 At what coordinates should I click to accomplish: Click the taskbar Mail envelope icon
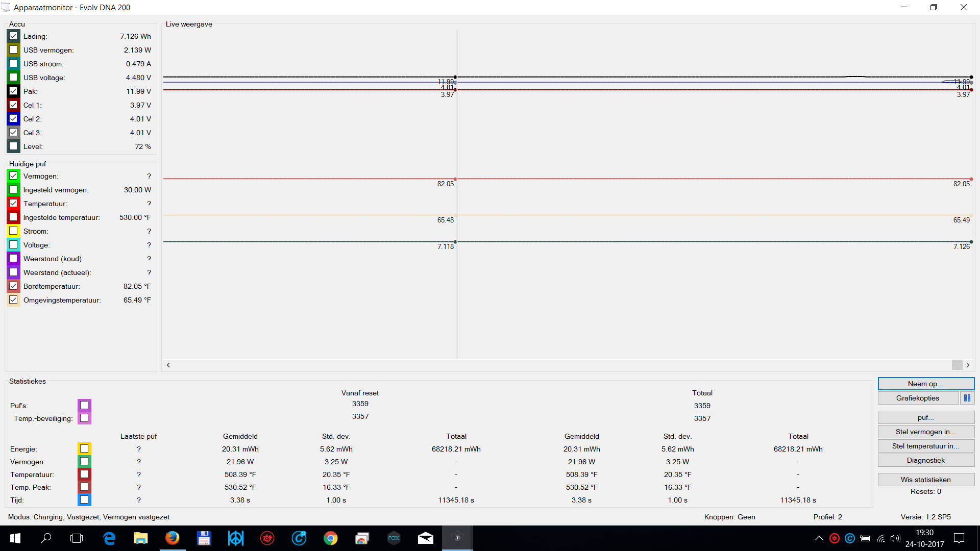(425, 538)
